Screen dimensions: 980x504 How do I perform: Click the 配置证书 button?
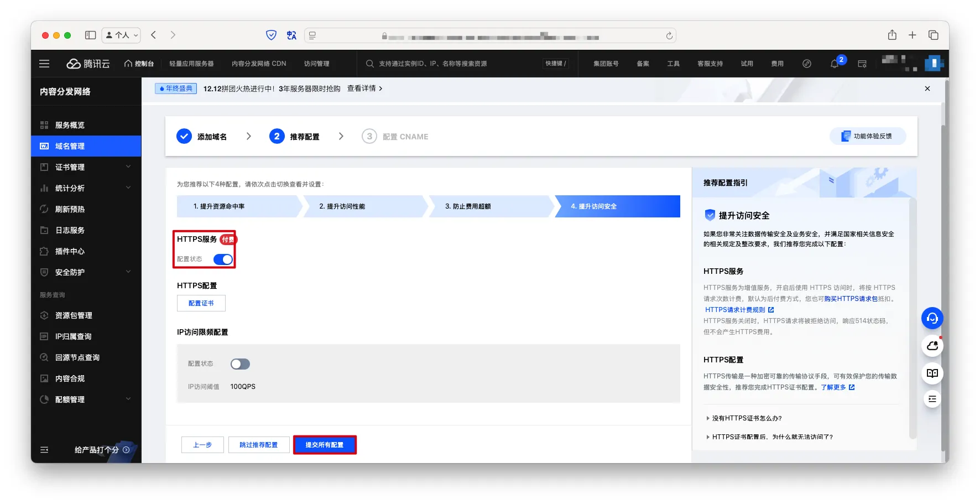click(x=201, y=303)
